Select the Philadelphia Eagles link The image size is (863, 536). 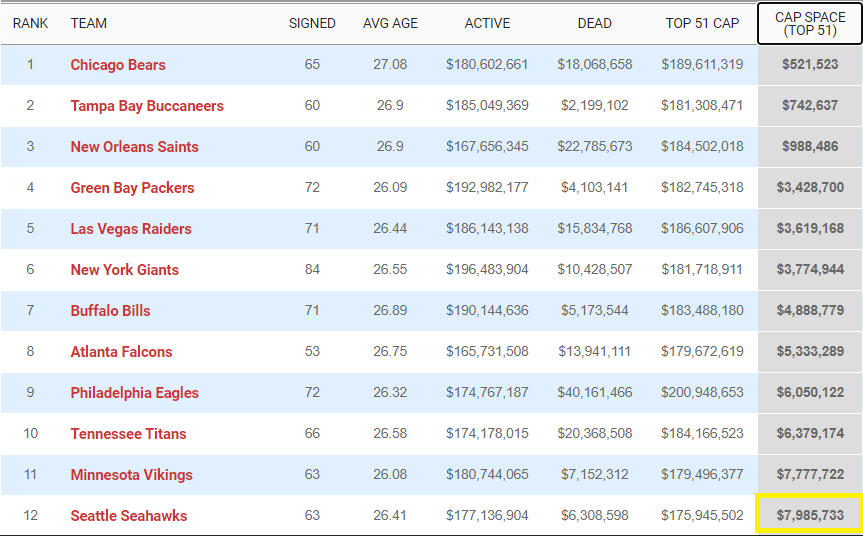point(134,393)
